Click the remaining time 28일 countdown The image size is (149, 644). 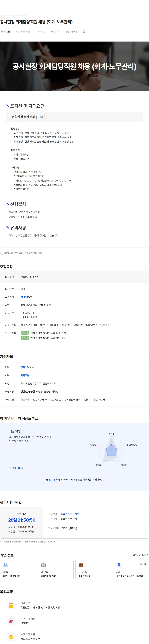pyautogui.click(x=22, y=520)
